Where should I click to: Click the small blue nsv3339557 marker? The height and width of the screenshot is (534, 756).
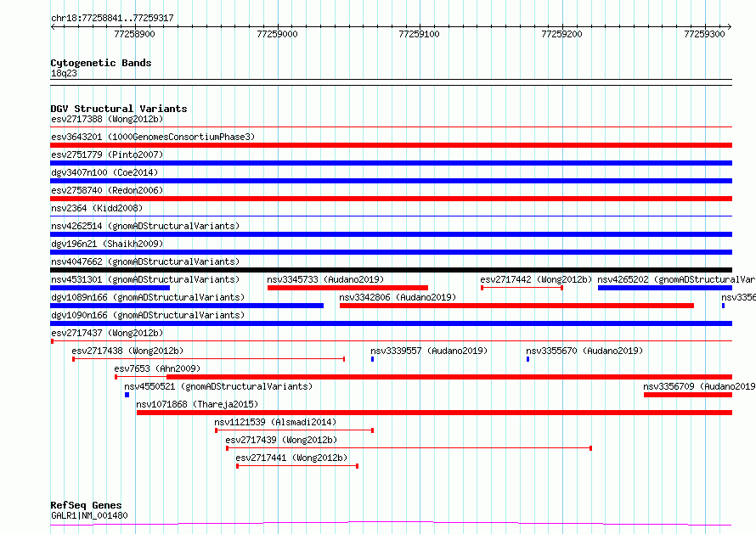point(373,359)
